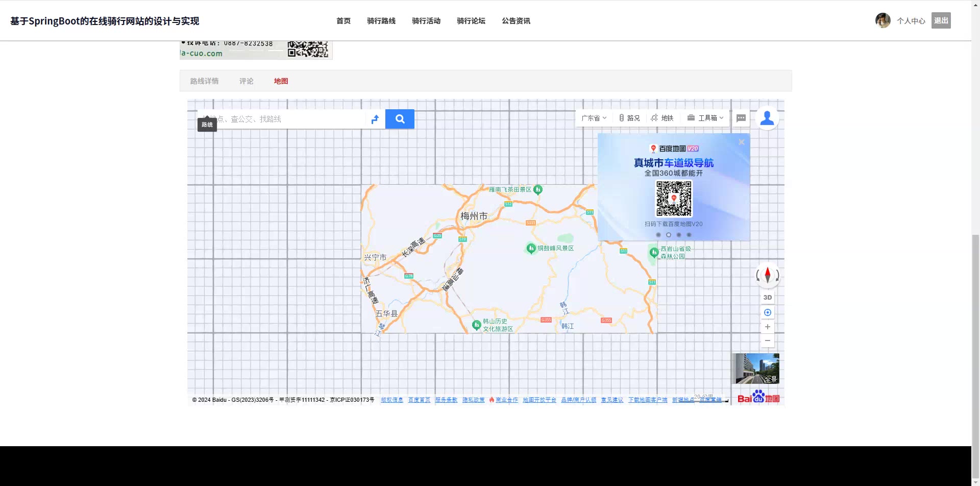
Task: Click the route directions arrow icon
Action: (x=375, y=119)
